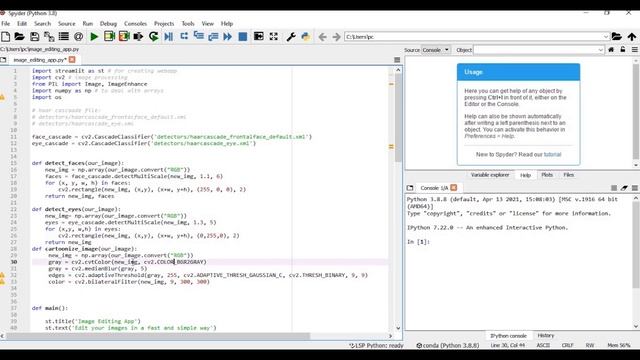
Task: Click the Object input field
Action: (x=535, y=50)
